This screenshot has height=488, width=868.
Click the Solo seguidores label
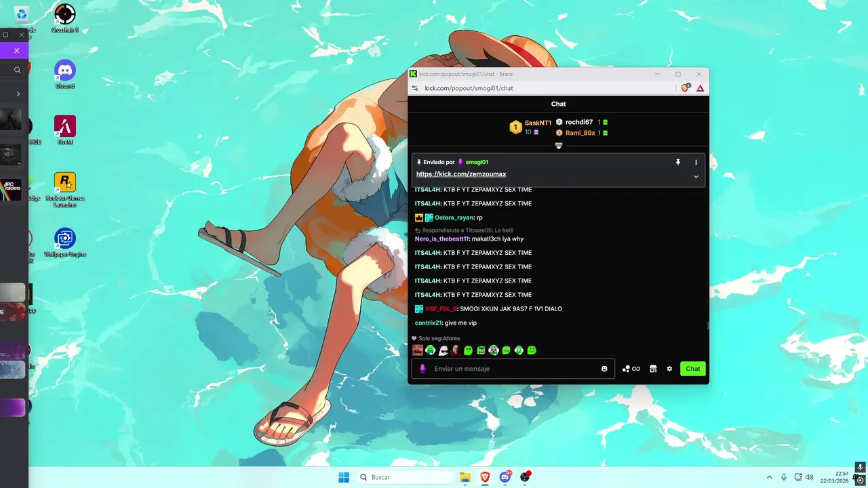coord(439,338)
